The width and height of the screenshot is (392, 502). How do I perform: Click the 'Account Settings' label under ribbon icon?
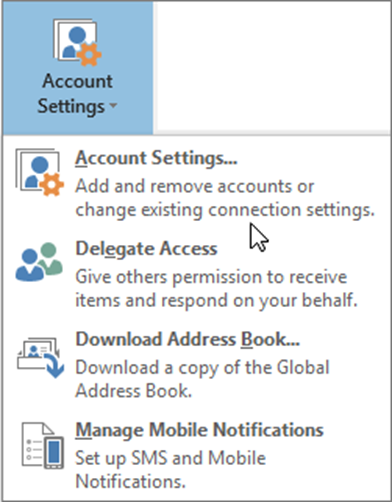coord(77,94)
